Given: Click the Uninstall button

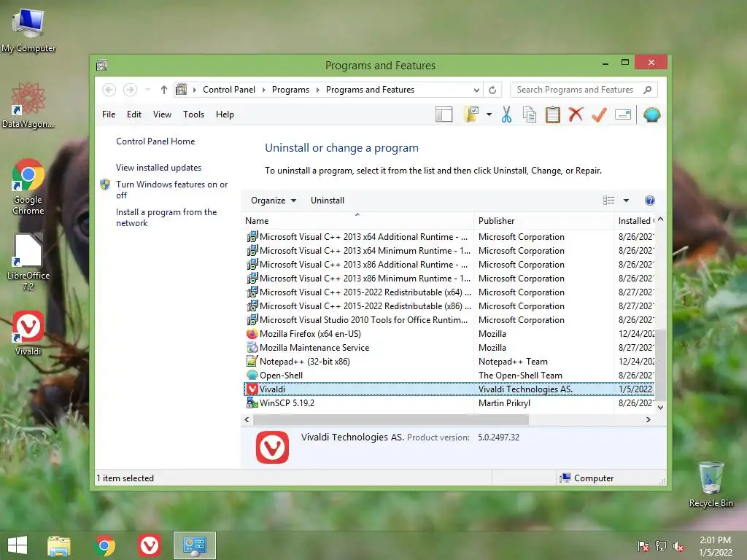Looking at the screenshot, I should click(328, 201).
